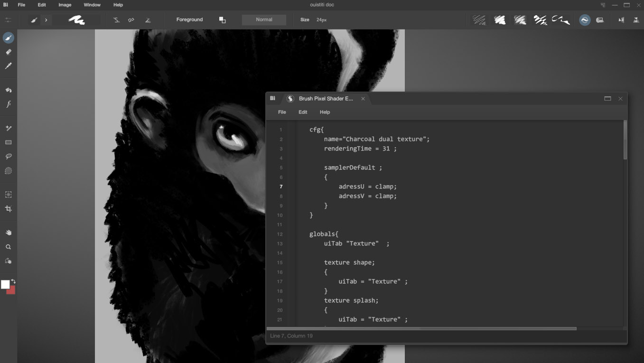This screenshot has width=644, height=363.
Task: Toggle the chain link stroke icon
Action: [x=131, y=20]
